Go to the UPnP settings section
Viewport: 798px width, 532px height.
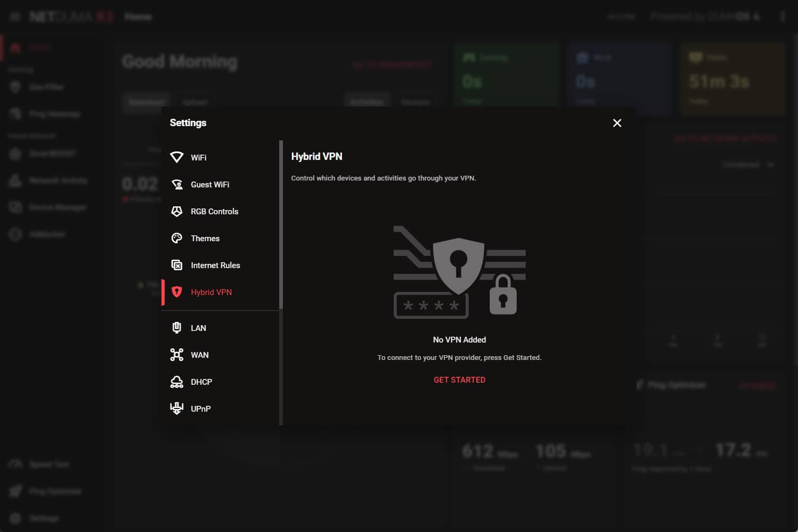coord(201,408)
